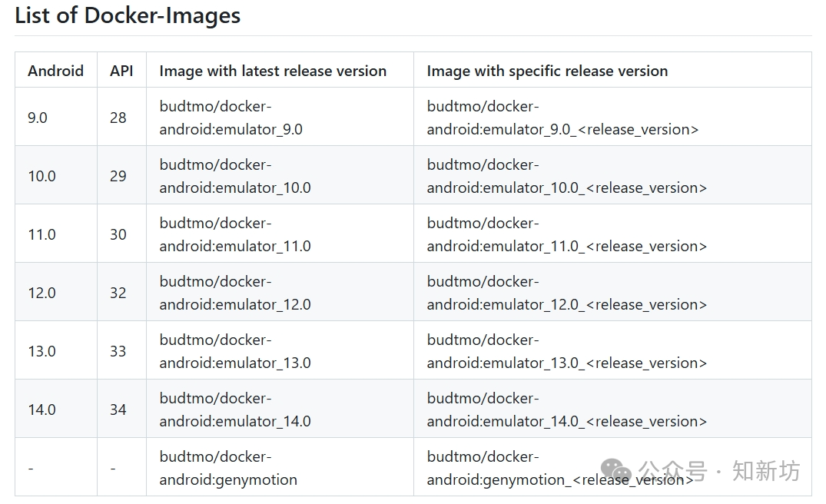The width and height of the screenshot is (826, 504).
Task: Select the budtmo/docker-android:emulator_11.0 image text
Action: coord(234,234)
